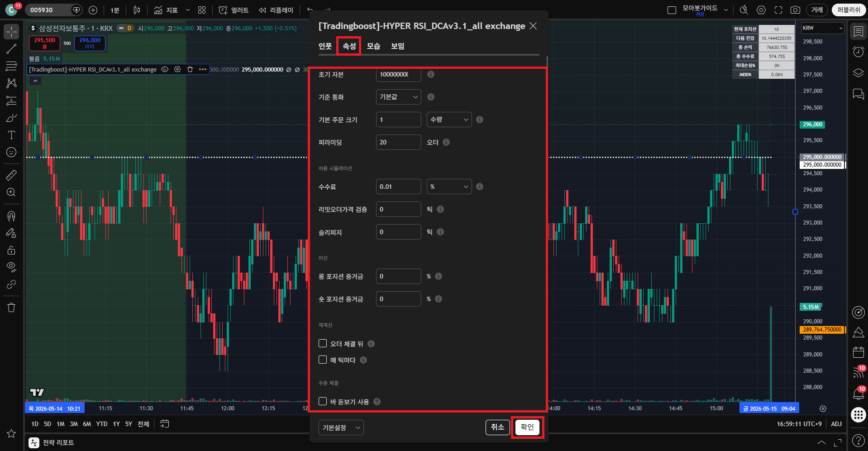Take a chart snapshot with camera icon
868x451 pixels.
pyautogui.click(x=795, y=10)
